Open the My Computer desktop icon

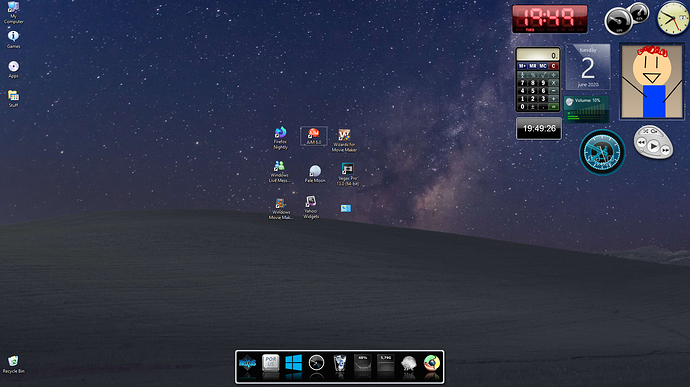click(x=13, y=12)
